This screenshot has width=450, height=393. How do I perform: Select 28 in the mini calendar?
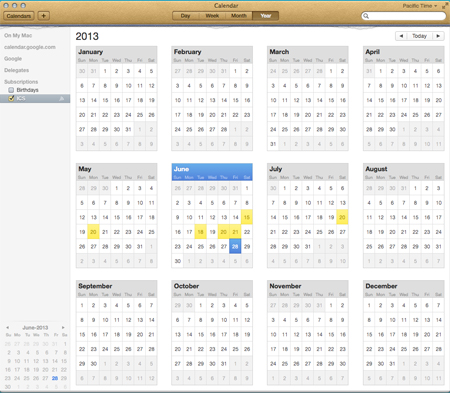click(55, 378)
